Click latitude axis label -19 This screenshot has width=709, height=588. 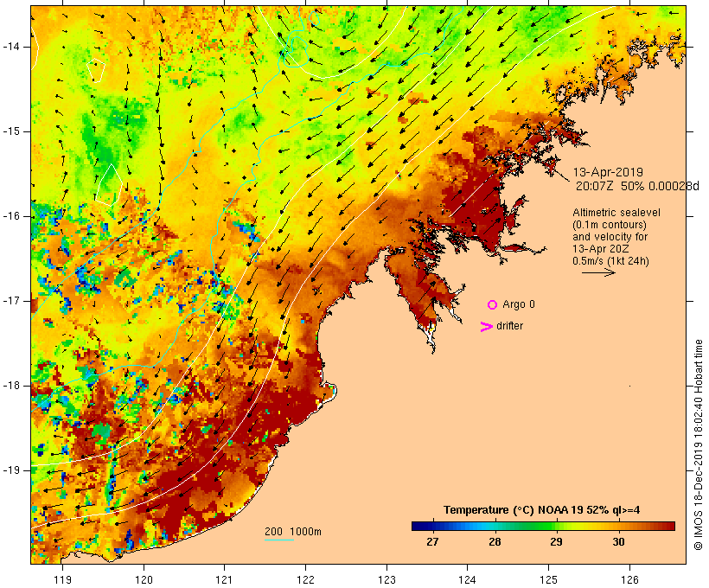point(10,470)
